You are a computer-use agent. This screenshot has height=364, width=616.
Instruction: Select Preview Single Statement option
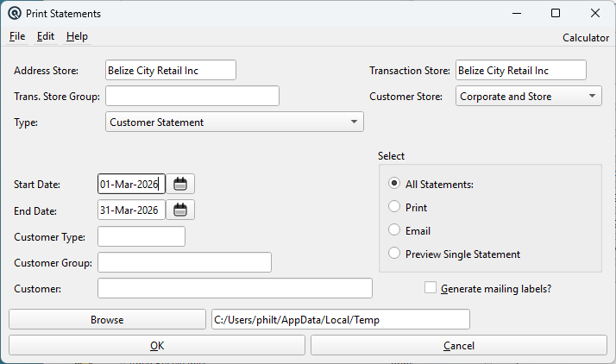394,254
